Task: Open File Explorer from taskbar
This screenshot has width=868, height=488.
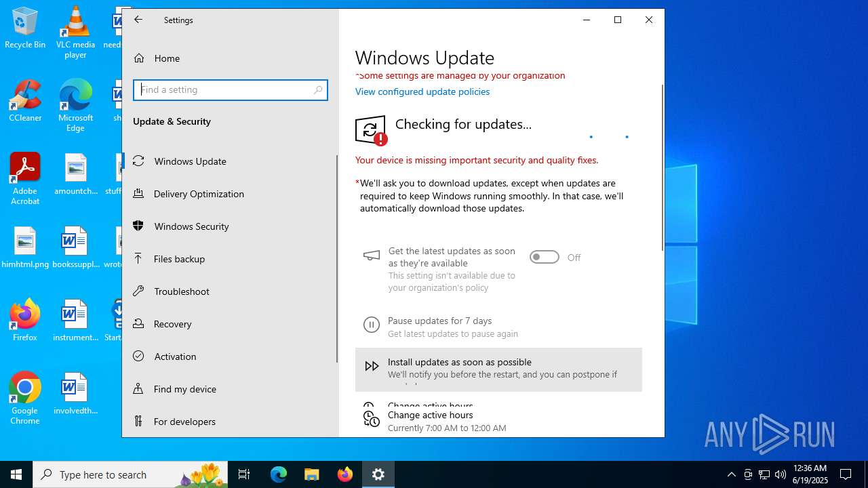Action: [311, 474]
